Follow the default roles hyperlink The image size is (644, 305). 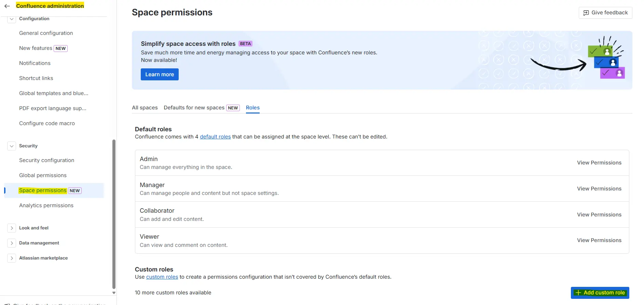pyautogui.click(x=215, y=137)
